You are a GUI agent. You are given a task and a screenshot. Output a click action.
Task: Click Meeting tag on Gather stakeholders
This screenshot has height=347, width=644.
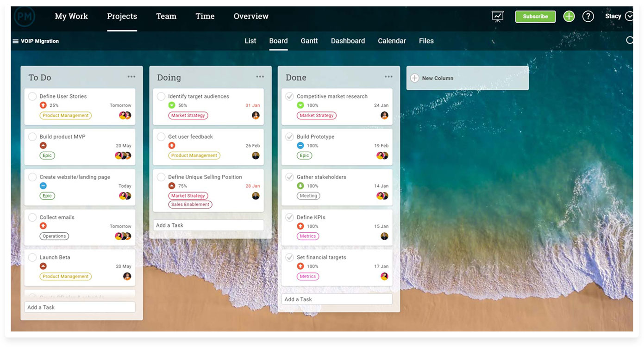point(308,196)
